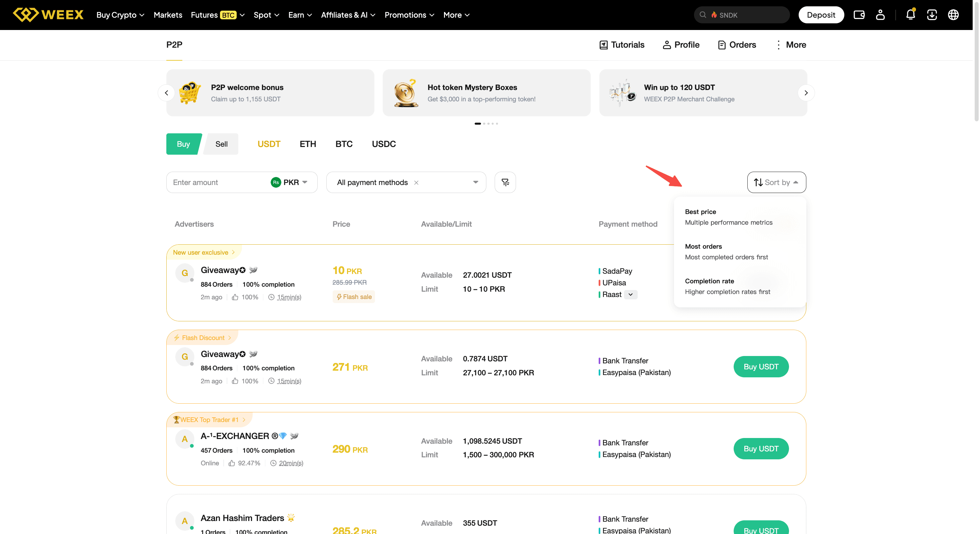Click the P2P welcome bonus cart image
Image resolution: width=980 pixels, height=534 pixels.
pos(190,92)
